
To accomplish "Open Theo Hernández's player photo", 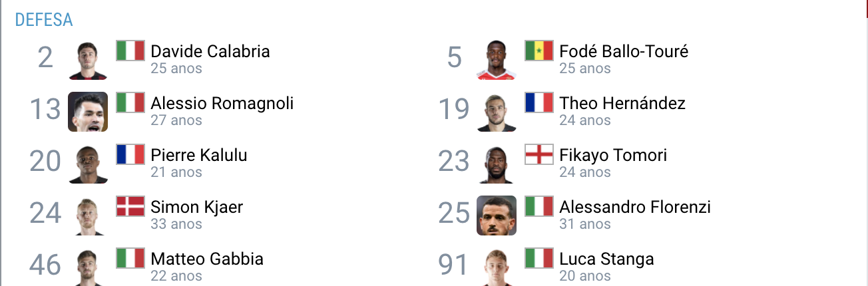I will pos(497,112).
